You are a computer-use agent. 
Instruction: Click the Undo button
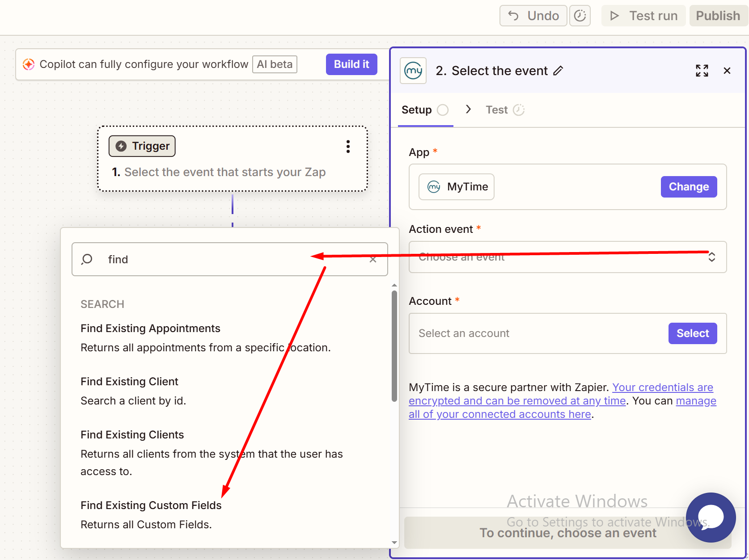click(x=533, y=16)
